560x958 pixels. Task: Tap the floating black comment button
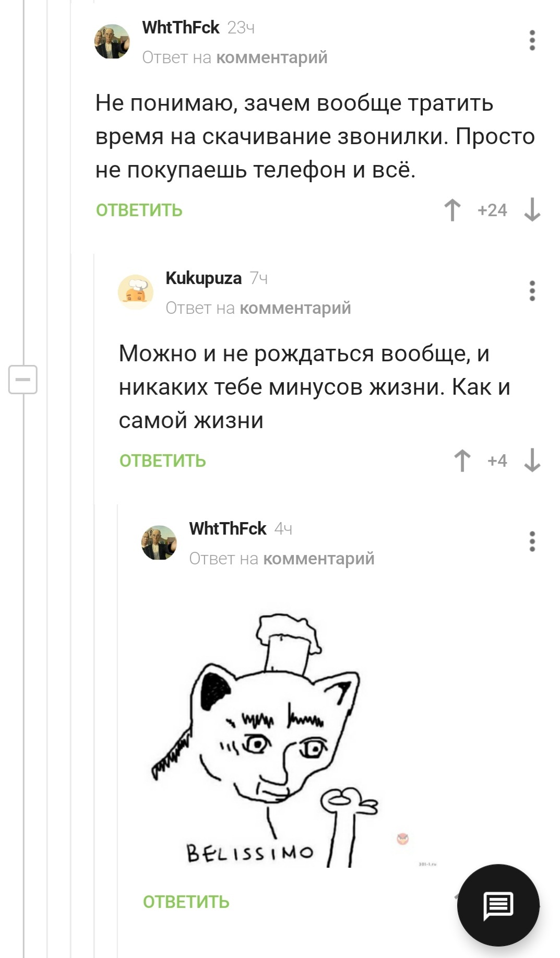tap(498, 905)
